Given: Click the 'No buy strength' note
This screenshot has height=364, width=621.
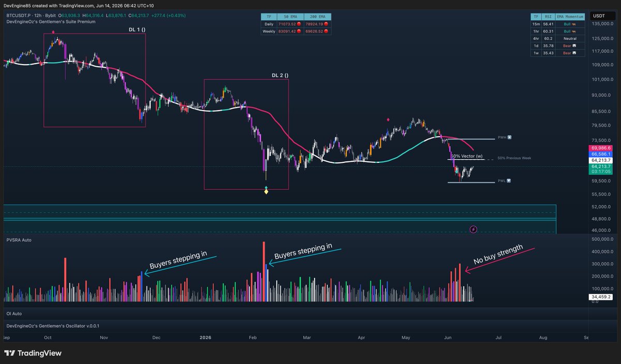Looking at the screenshot, I should pos(498,255).
